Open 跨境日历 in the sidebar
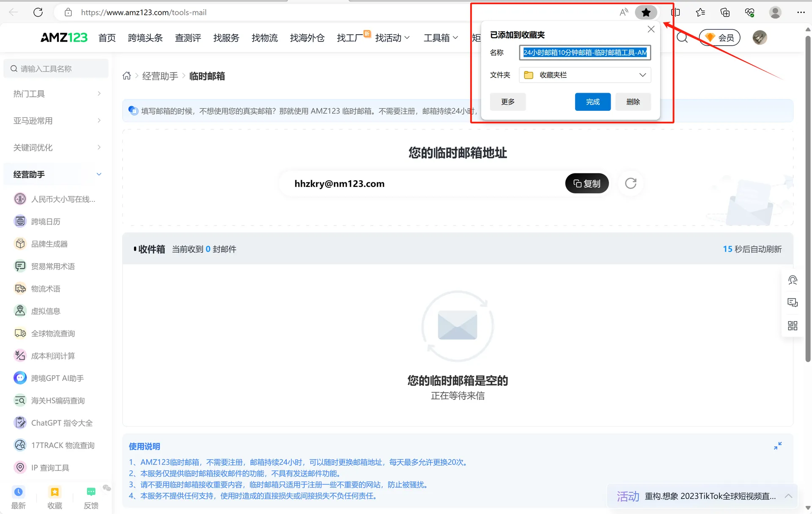Viewport: 812px width, 514px height. [x=46, y=221]
